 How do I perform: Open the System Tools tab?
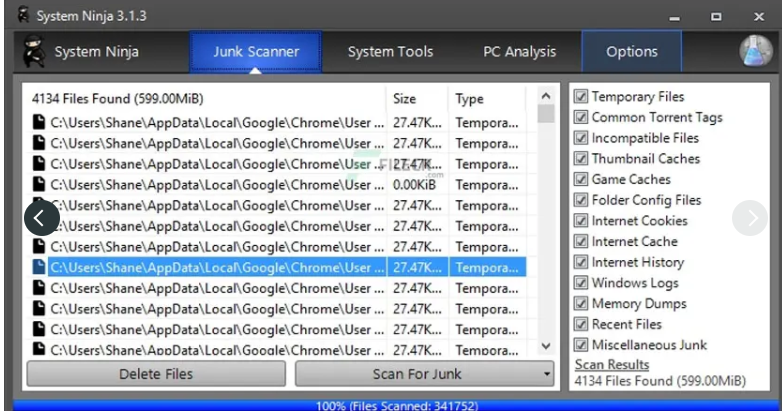tap(390, 52)
